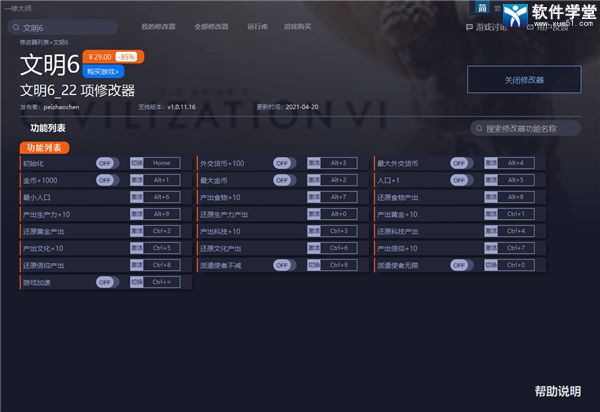Edit the Alt+9 hotkey box
This screenshot has width=600, height=412.
(161, 214)
